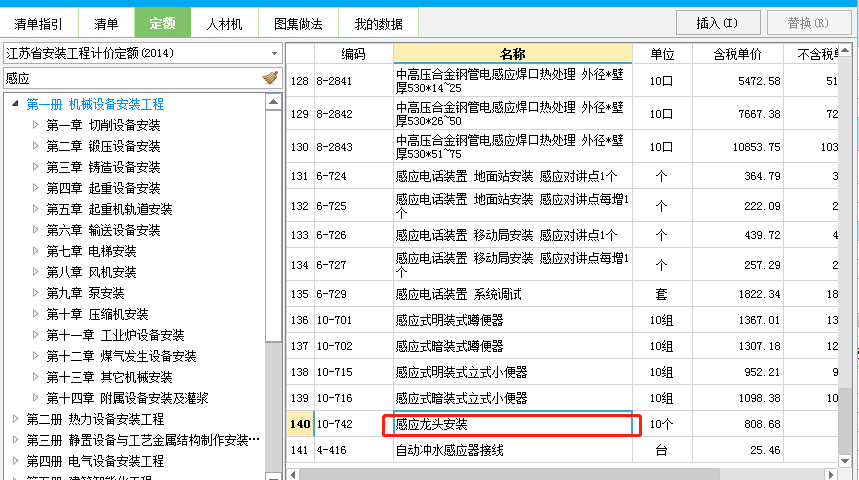Clear the search box with the broom icon
Image resolution: width=859 pixels, height=480 pixels.
tap(270, 78)
